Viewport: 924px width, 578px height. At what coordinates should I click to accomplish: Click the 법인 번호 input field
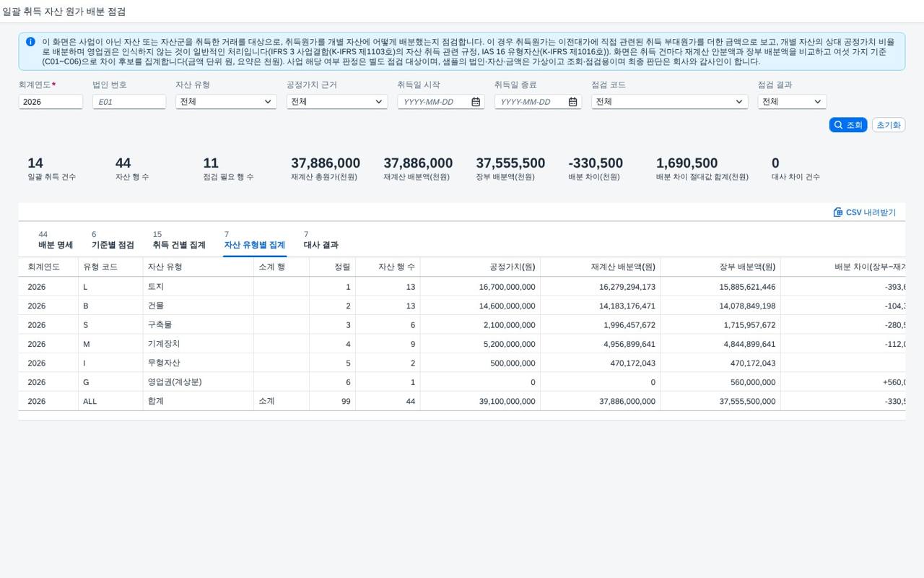(129, 102)
